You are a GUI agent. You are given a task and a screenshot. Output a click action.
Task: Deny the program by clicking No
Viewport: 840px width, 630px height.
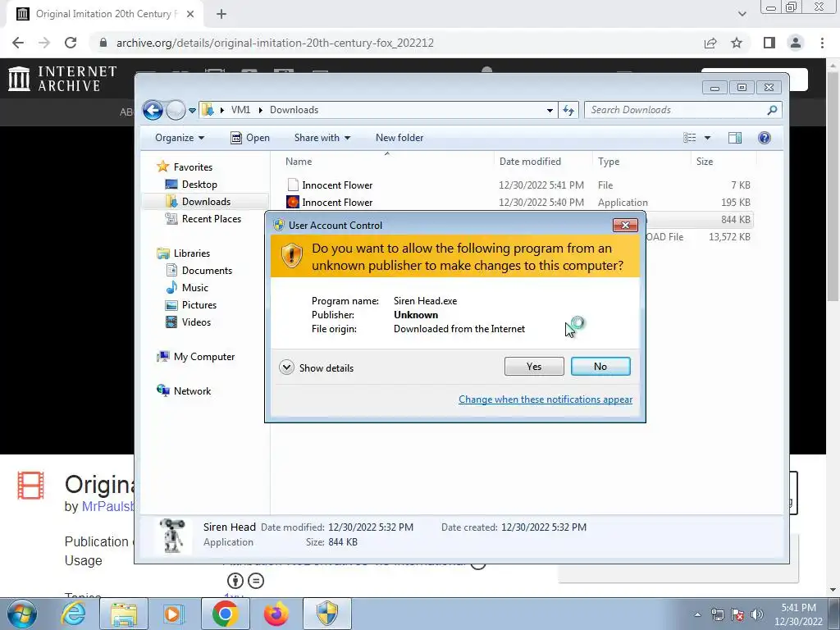(x=600, y=367)
